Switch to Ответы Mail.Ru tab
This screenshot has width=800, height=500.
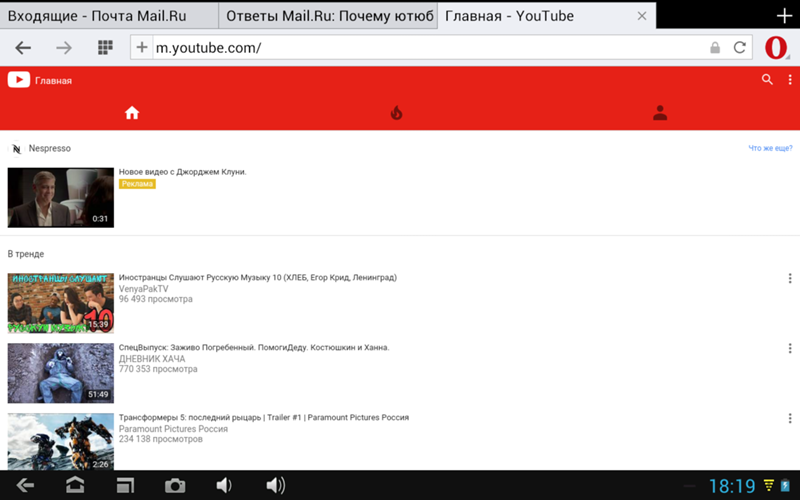point(328,16)
